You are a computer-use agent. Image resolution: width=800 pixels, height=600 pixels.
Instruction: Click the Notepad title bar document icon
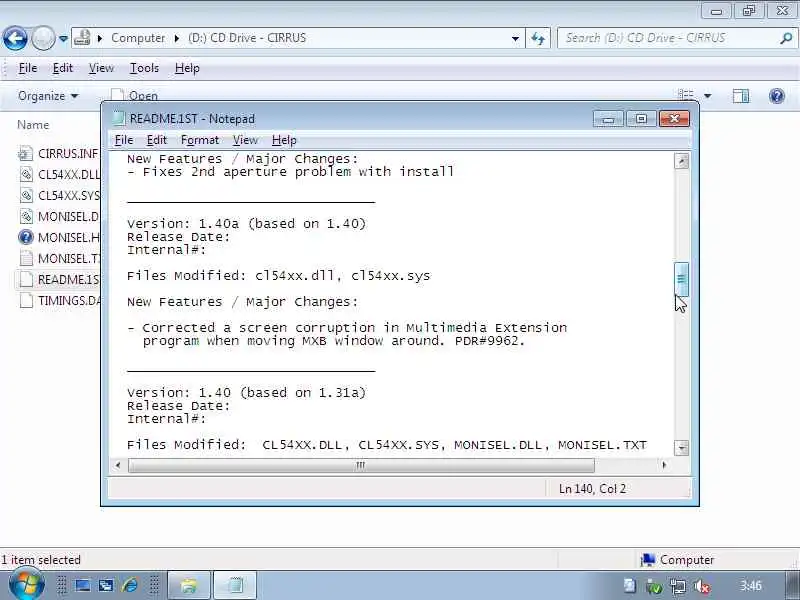pos(119,118)
